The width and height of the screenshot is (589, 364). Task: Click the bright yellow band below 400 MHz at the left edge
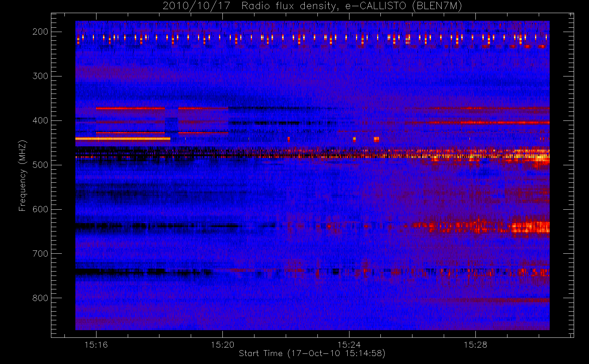123,139
